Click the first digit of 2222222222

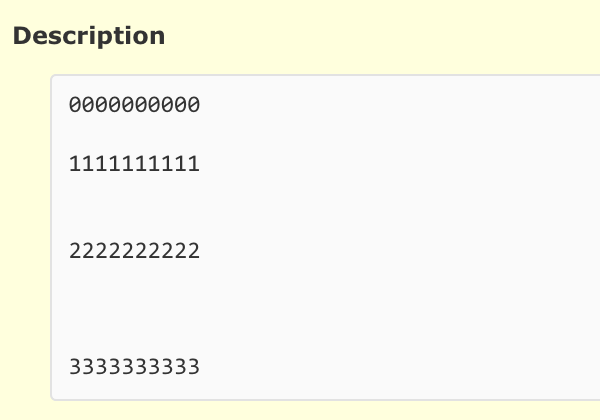[x=75, y=251]
